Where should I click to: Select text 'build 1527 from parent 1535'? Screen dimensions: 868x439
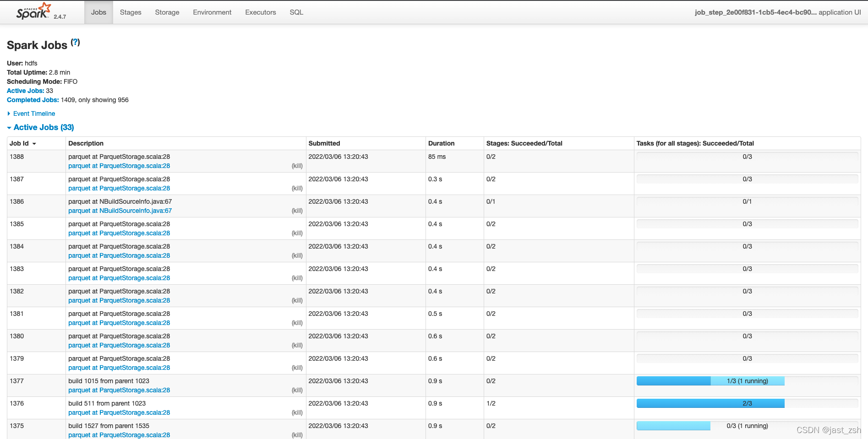pyautogui.click(x=109, y=426)
